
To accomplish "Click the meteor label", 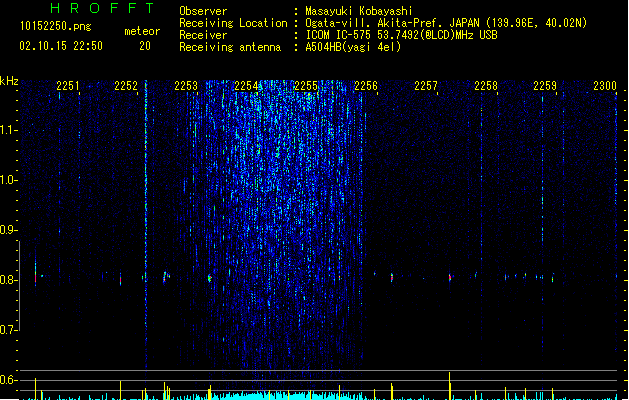I will (142, 31).
